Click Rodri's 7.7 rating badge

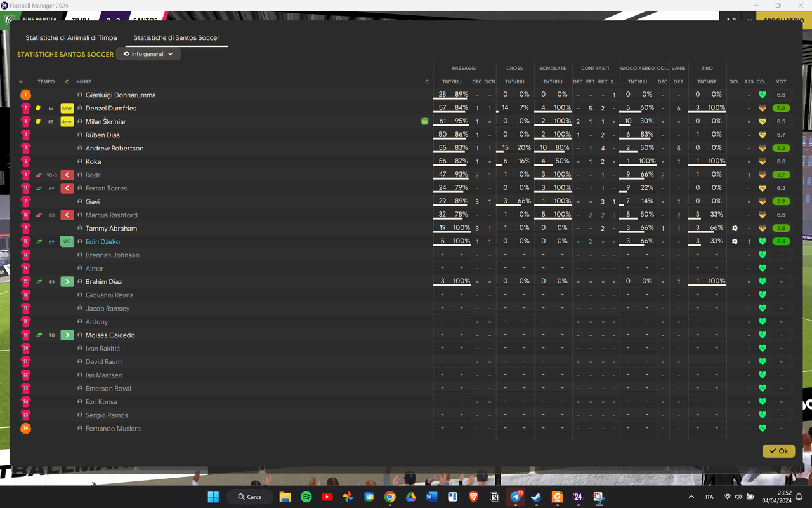pos(781,175)
